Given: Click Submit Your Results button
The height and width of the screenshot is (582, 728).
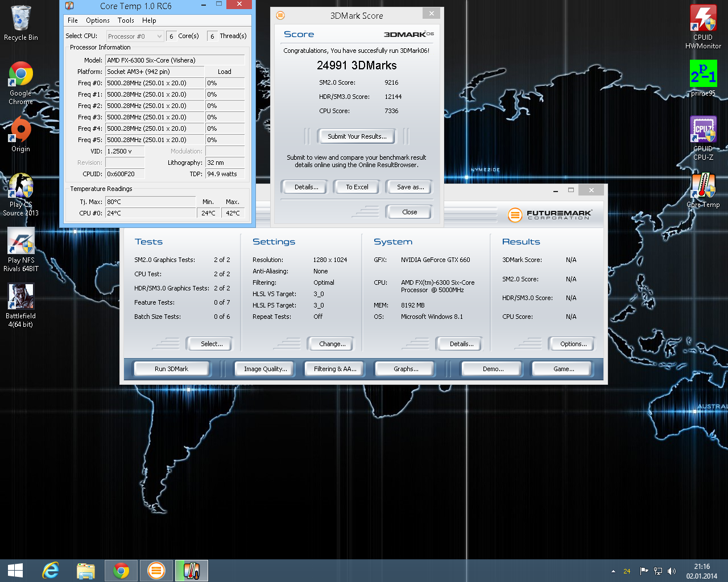Looking at the screenshot, I should 357,136.
